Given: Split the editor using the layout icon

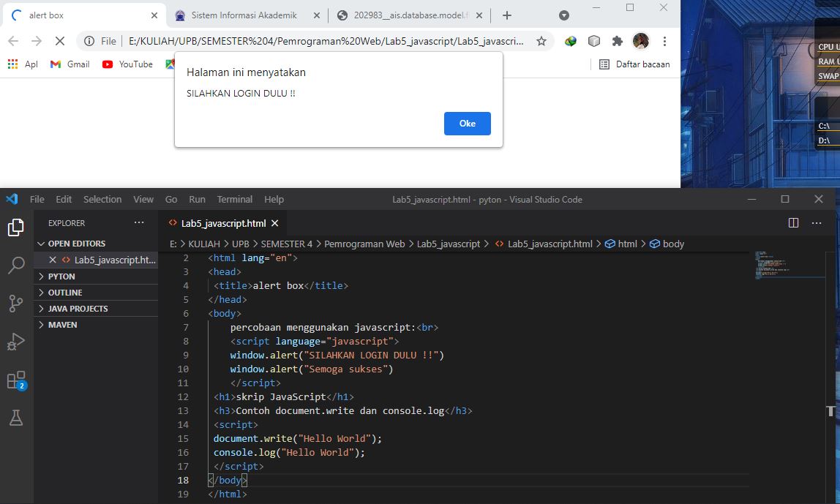Looking at the screenshot, I should pos(794,223).
